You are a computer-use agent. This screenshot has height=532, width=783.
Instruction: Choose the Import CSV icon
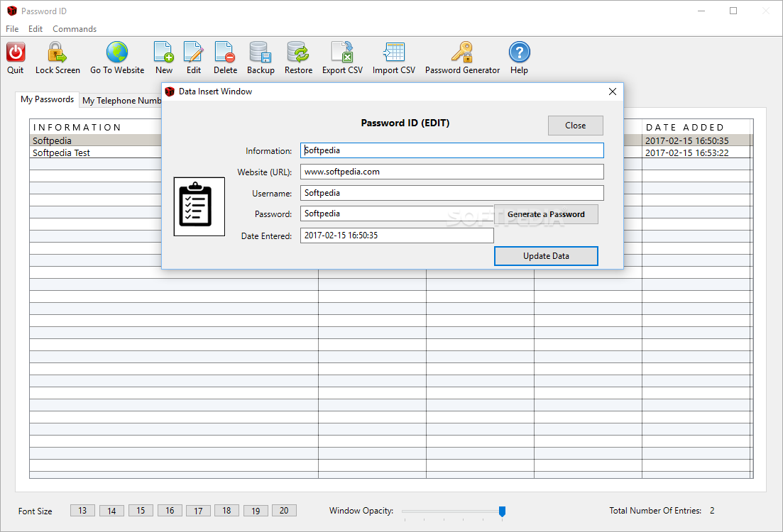point(393,52)
